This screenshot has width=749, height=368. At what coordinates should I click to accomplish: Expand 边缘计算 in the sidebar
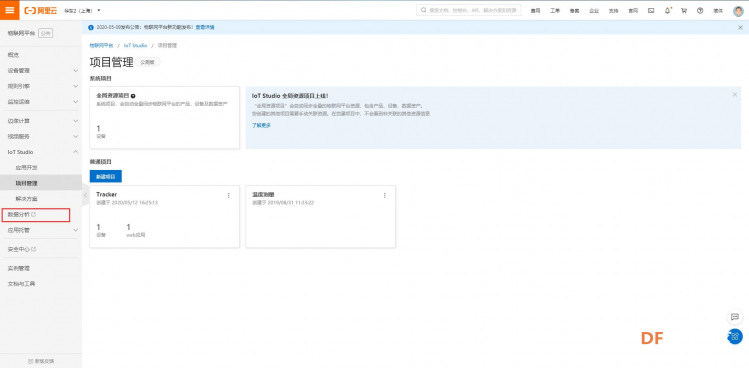coord(41,121)
